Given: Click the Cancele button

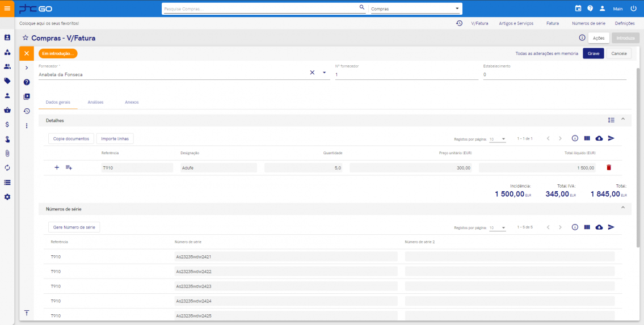Looking at the screenshot, I should [619, 53].
